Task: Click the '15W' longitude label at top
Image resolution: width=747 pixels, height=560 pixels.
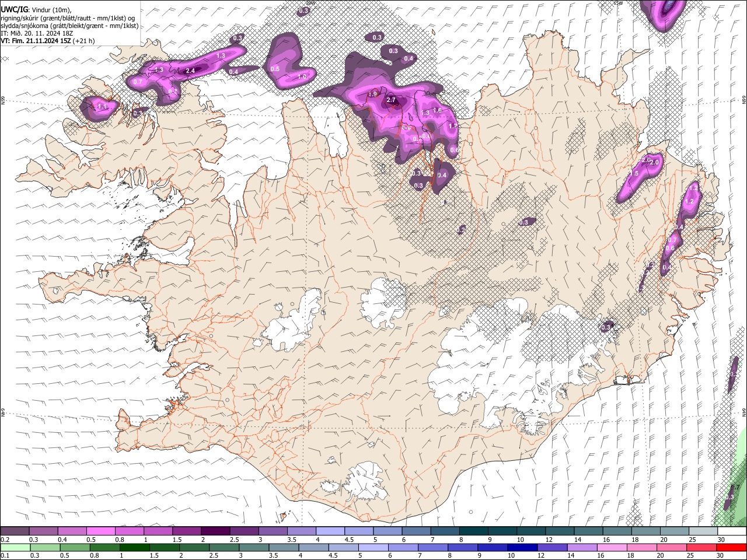Action: (x=619, y=2)
